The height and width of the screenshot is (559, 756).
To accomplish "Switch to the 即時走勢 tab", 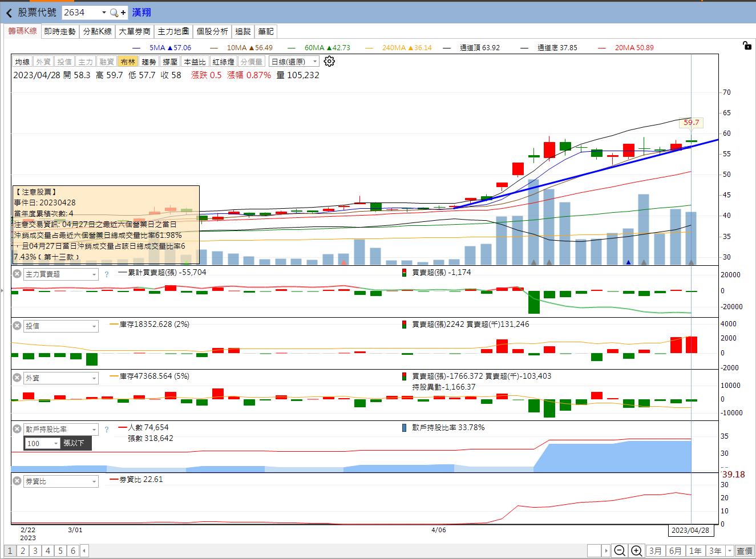I will click(60, 31).
